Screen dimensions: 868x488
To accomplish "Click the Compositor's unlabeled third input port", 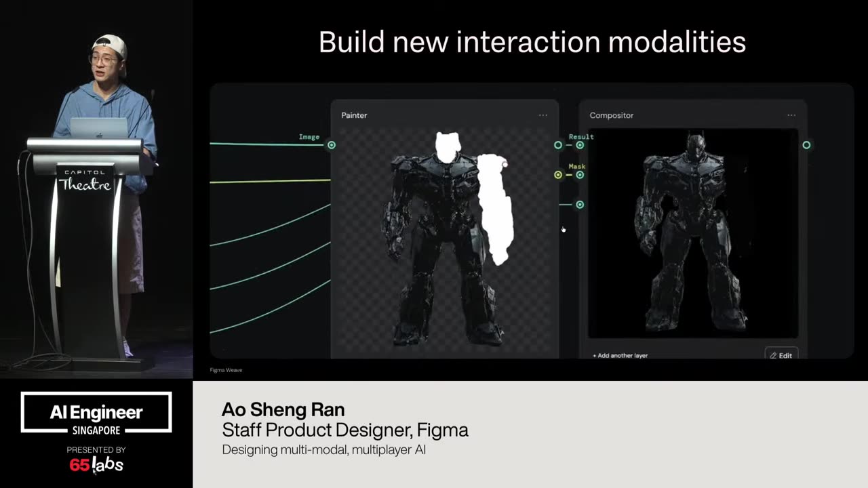I will (x=580, y=205).
